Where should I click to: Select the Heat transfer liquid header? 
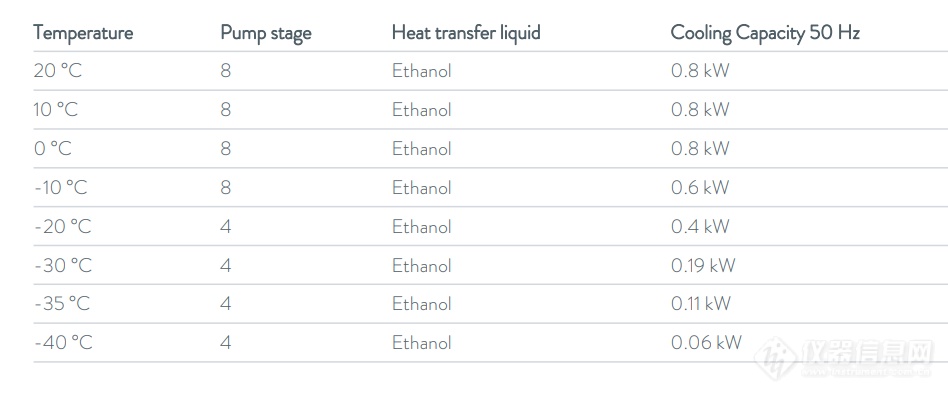466,33
